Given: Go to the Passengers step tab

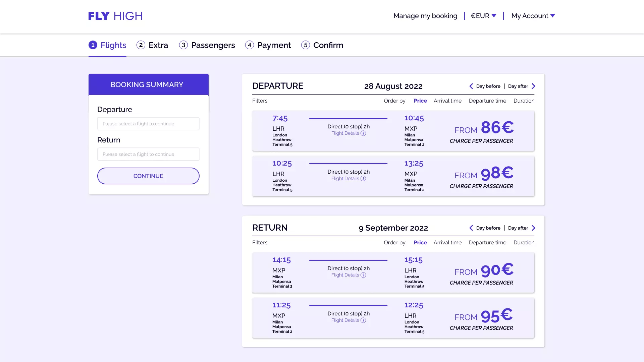Looking at the screenshot, I should pyautogui.click(x=207, y=45).
